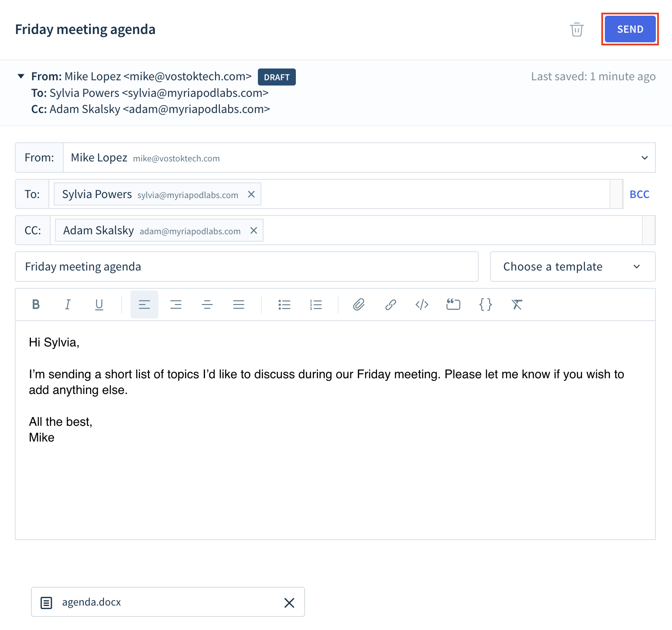Click the subject input field
Screen dimensions: 672x630
[x=247, y=267]
